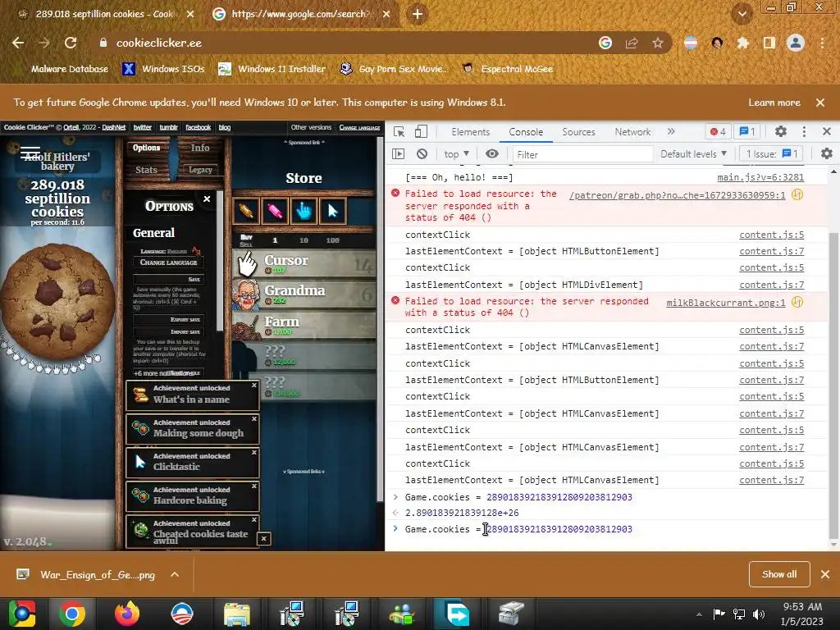840x630 pixels.
Task: Dismiss the Making some dough achievement notification
Action: pyautogui.click(x=254, y=419)
